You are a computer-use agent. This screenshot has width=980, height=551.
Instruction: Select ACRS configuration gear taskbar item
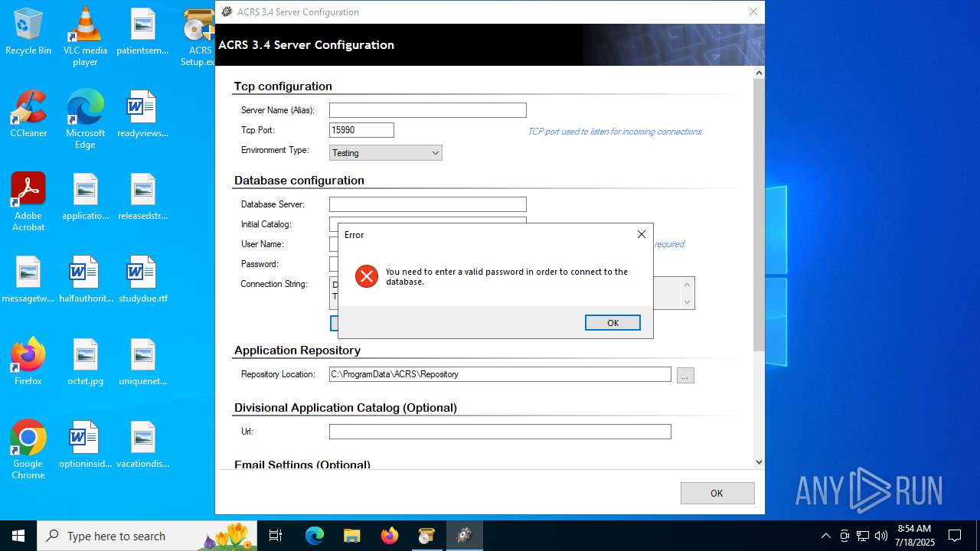click(464, 536)
